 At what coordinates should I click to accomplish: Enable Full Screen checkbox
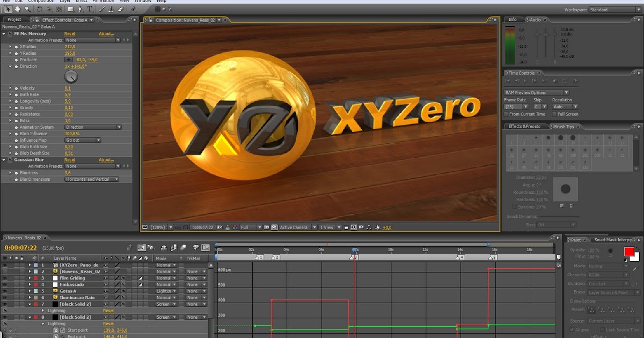[x=554, y=114]
